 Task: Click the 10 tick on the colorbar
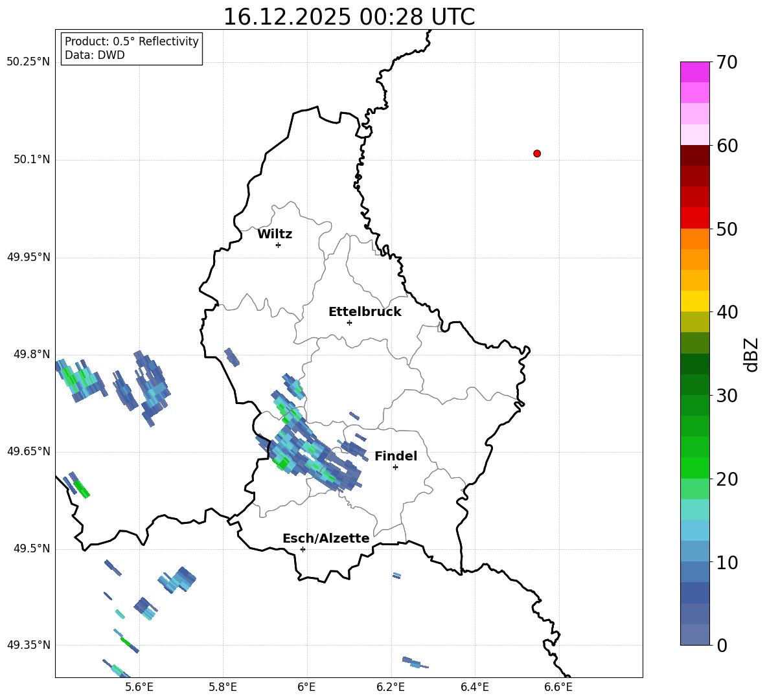(727, 562)
